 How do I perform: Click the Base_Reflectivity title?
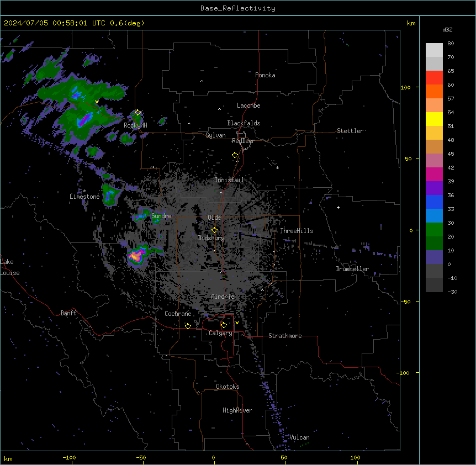[x=238, y=8]
